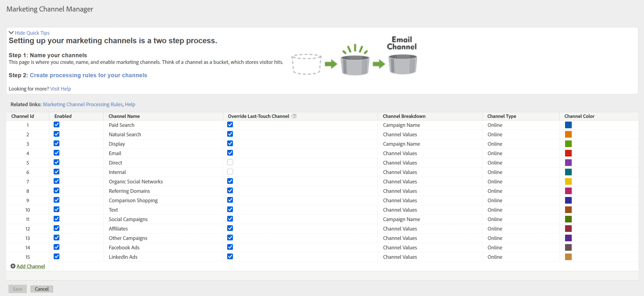Open the red Email channel color swatch

coord(568,153)
